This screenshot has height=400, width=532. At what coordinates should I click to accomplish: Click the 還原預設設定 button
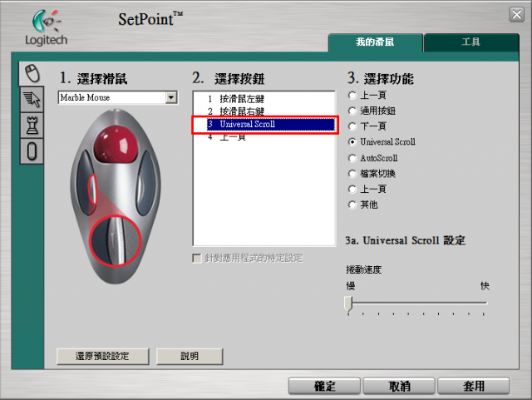(x=102, y=356)
